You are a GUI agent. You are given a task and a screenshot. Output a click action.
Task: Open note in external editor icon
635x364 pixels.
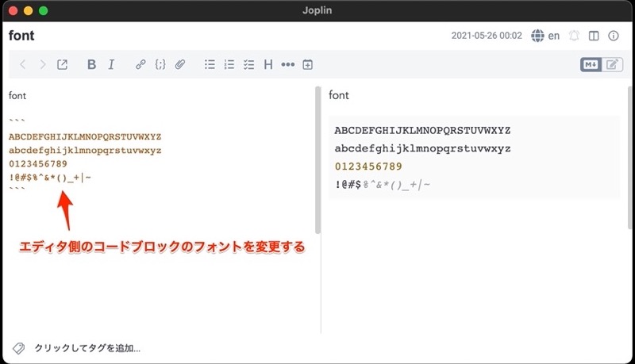point(62,64)
